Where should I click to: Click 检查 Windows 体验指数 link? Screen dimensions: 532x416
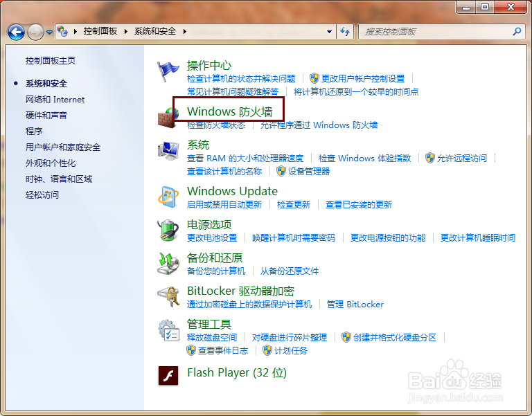coord(365,159)
